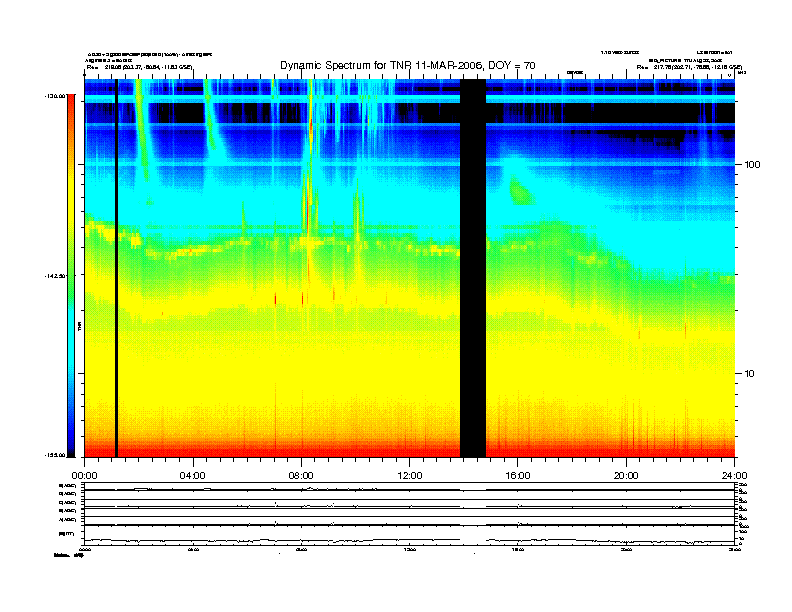Click the 08:00 time axis label
Viewport: 792px width, 612px height.
pos(301,476)
